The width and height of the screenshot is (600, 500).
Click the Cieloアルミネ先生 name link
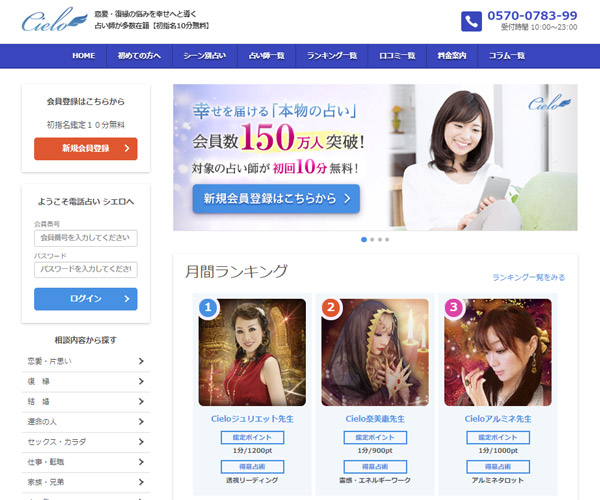(x=498, y=419)
